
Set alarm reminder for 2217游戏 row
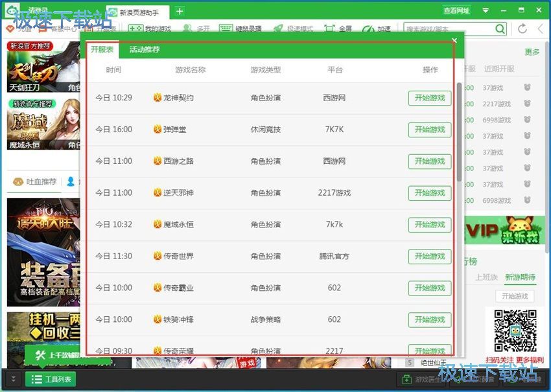point(527,103)
